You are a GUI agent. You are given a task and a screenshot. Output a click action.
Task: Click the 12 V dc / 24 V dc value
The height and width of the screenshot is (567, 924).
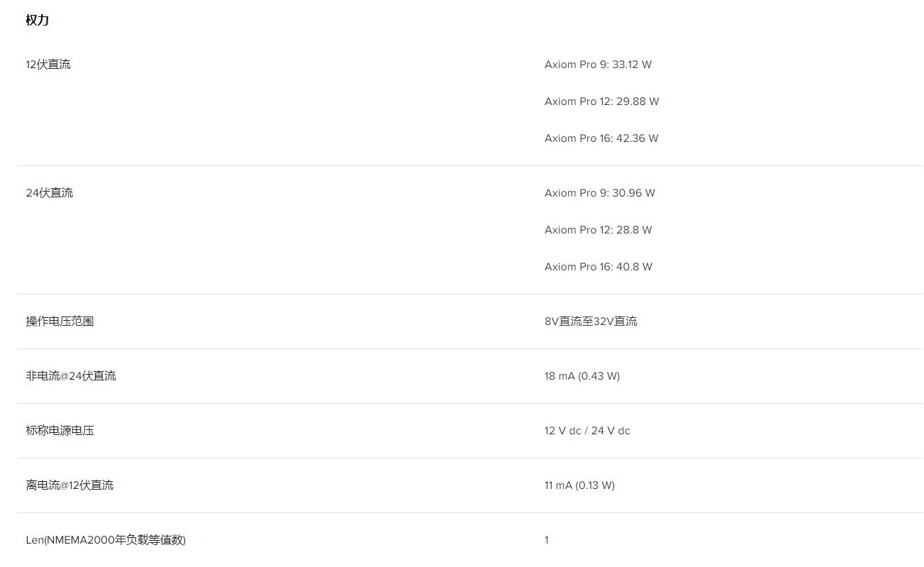click(587, 431)
